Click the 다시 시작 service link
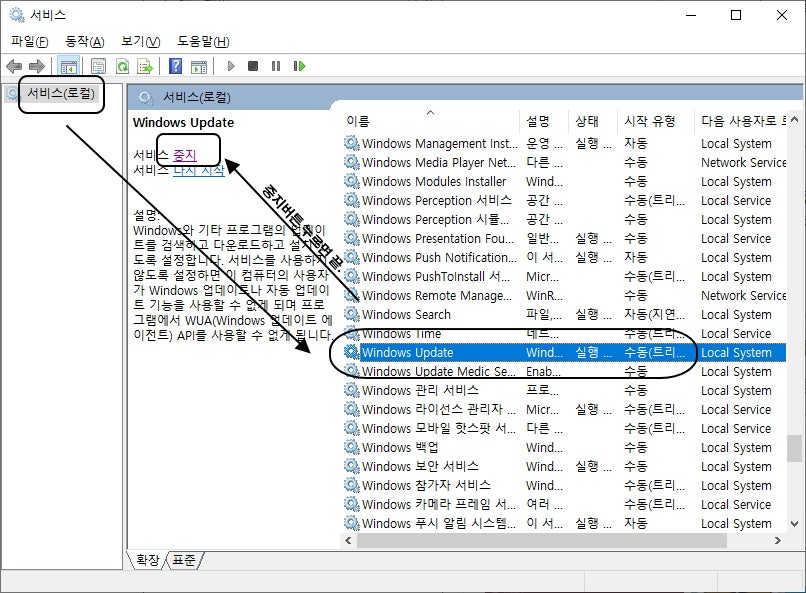 tap(198, 170)
